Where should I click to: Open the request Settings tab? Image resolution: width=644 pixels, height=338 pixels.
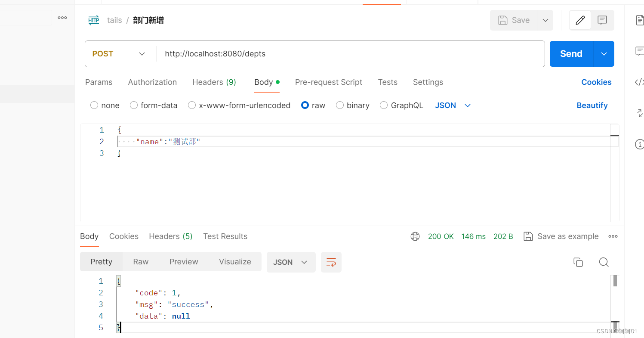pyautogui.click(x=428, y=82)
